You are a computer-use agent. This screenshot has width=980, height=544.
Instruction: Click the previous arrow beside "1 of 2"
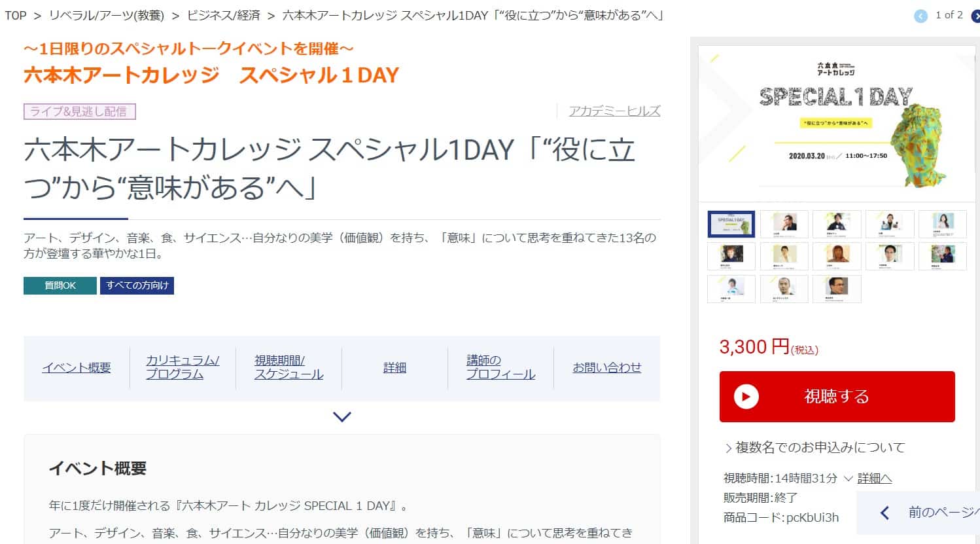[920, 16]
